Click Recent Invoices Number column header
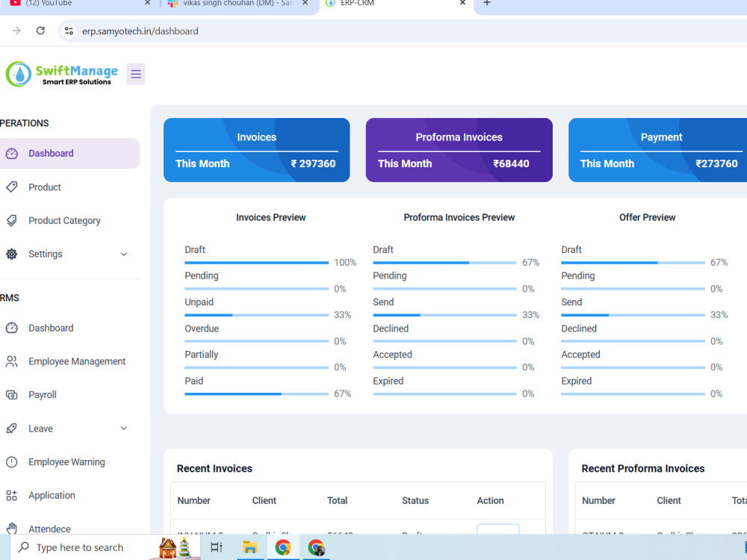747x560 pixels. [x=193, y=500]
